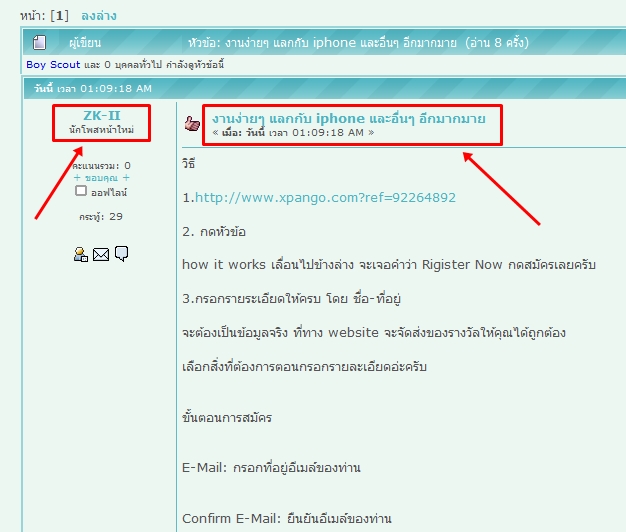The image size is (626, 532).
Task: Click the topic page icon beside ผู้เขียน
Action: pyautogui.click(x=40, y=42)
